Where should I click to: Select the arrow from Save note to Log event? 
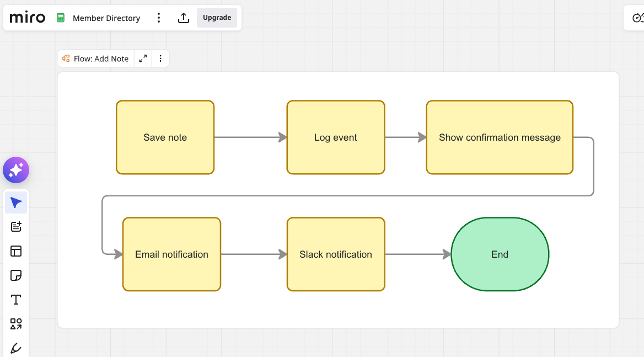coord(250,137)
